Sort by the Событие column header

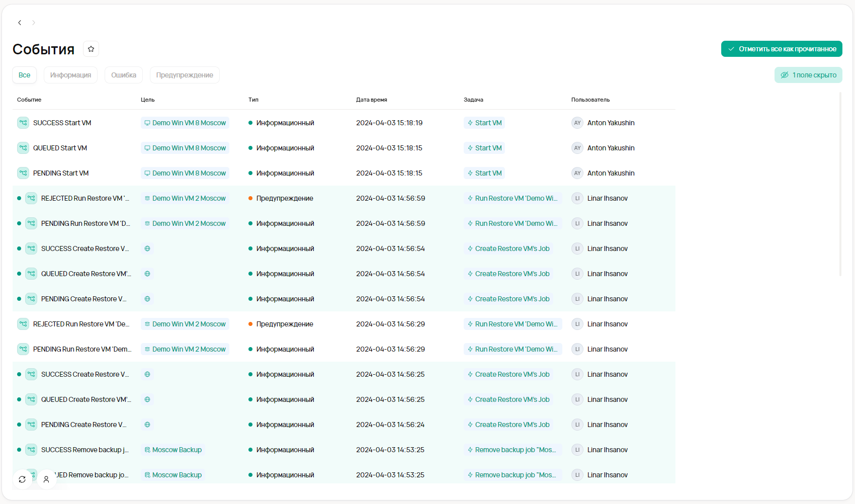point(29,100)
